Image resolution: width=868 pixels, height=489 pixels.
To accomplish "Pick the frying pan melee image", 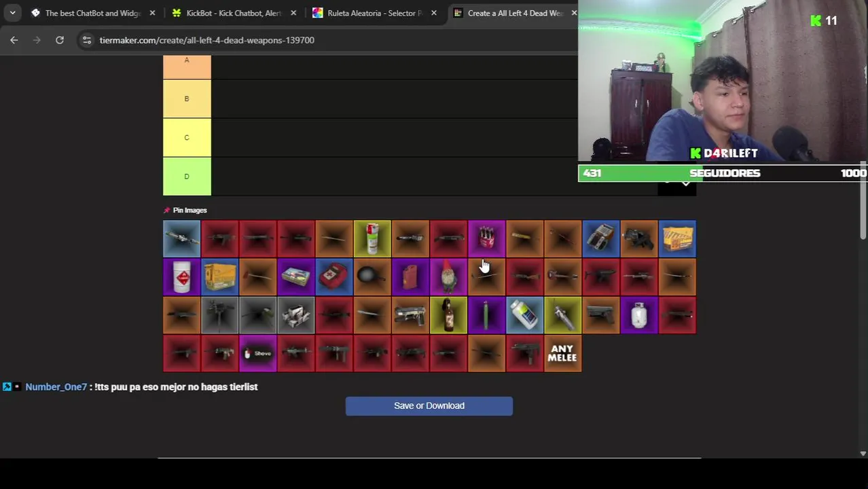I will [372, 277].
